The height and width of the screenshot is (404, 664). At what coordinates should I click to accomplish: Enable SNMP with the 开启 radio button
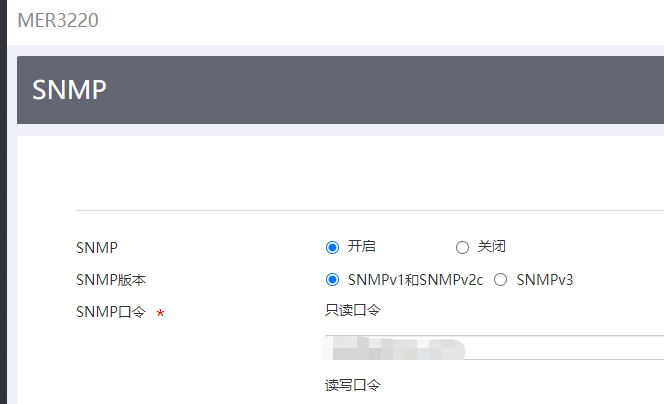click(x=333, y=247)
